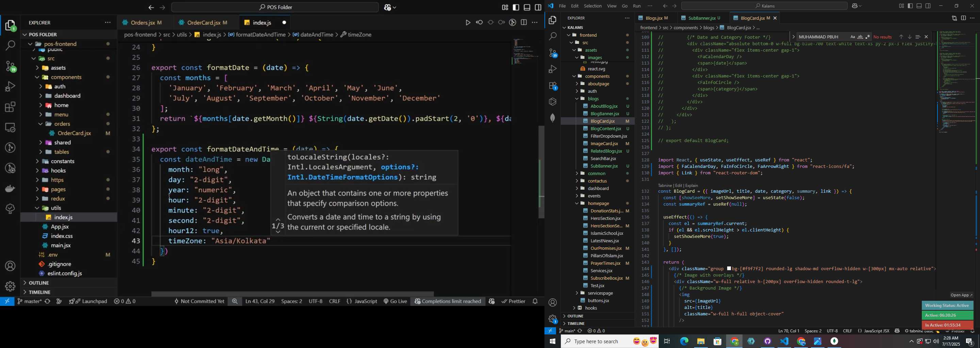Toggle Match Case in Kalams find widget
The height and width of the screenshot is (348, 980).
[x=852, y=37]
